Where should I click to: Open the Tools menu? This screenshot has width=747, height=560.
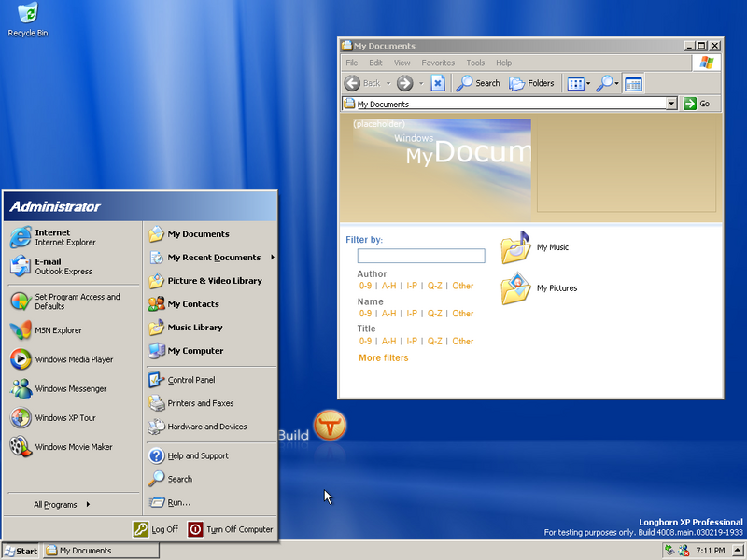[475, 63]
